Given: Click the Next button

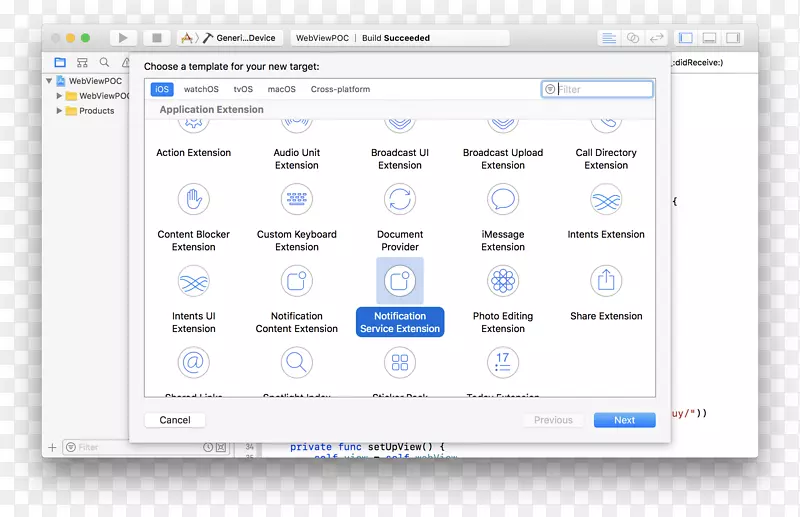Looking at the screenshot, I should tap(624, 420).
